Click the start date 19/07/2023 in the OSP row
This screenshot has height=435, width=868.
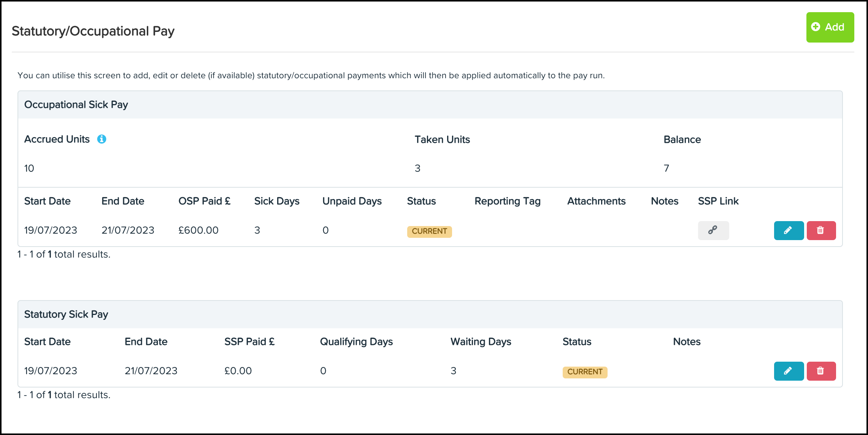(x=50, y=230)
